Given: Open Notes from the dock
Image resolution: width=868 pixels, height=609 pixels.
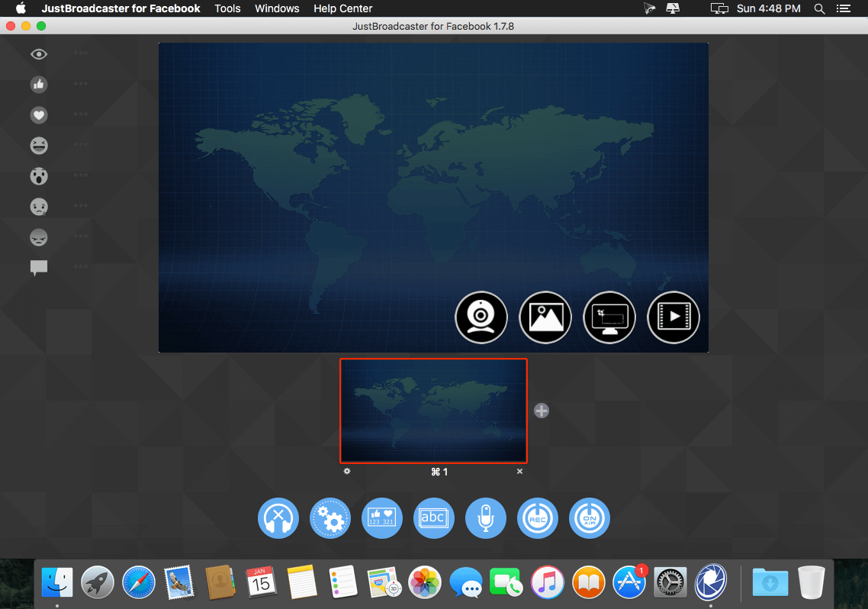Looking at the screenshot, I should click(302, 582).
